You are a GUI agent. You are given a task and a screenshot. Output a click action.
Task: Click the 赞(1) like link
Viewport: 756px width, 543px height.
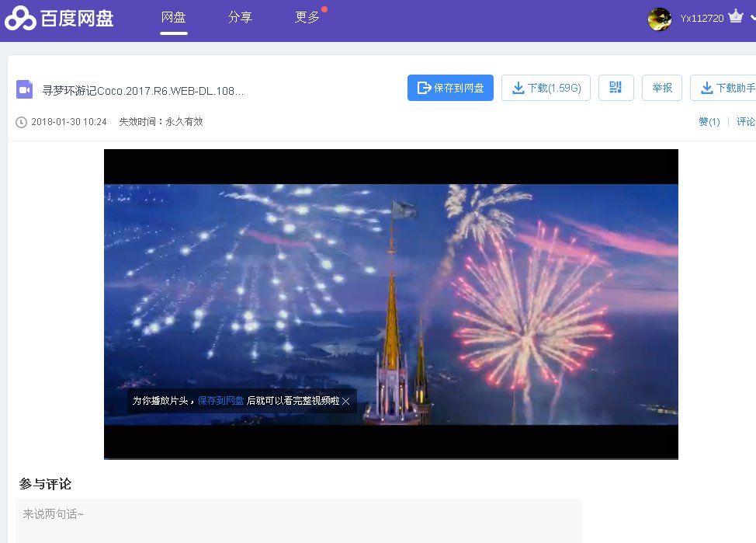point(709,121)
